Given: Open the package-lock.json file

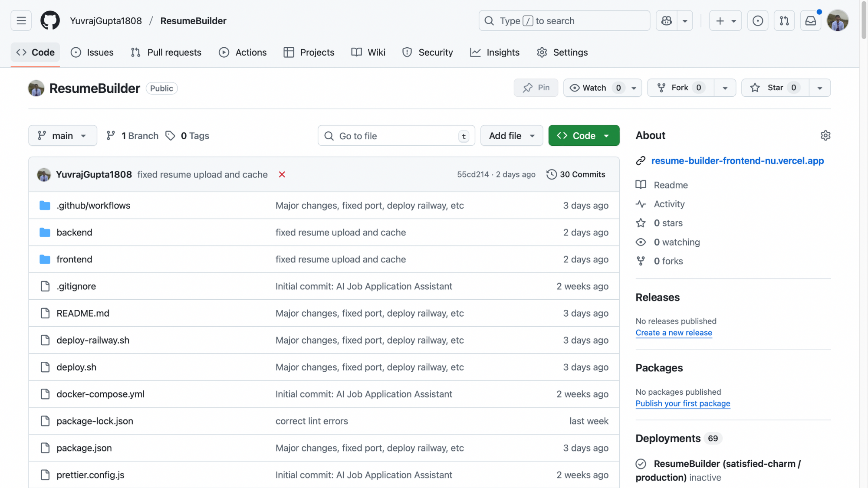Looking at the screenshot, I should (95, 421).
